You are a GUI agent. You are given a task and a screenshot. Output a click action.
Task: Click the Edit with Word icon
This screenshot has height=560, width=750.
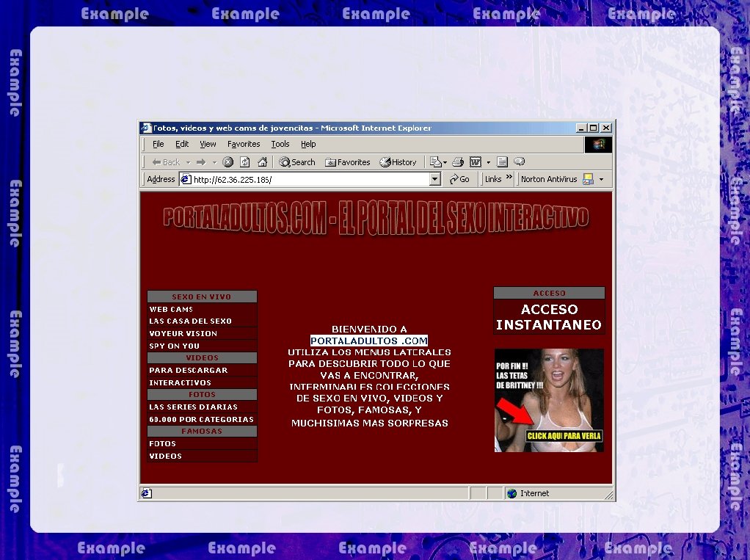[x=476, y=162]
